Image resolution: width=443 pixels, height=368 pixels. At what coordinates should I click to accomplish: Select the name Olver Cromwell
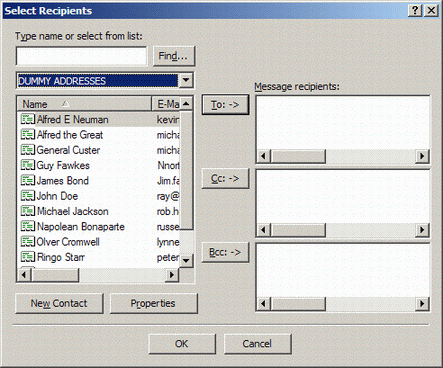pos(68,242)
